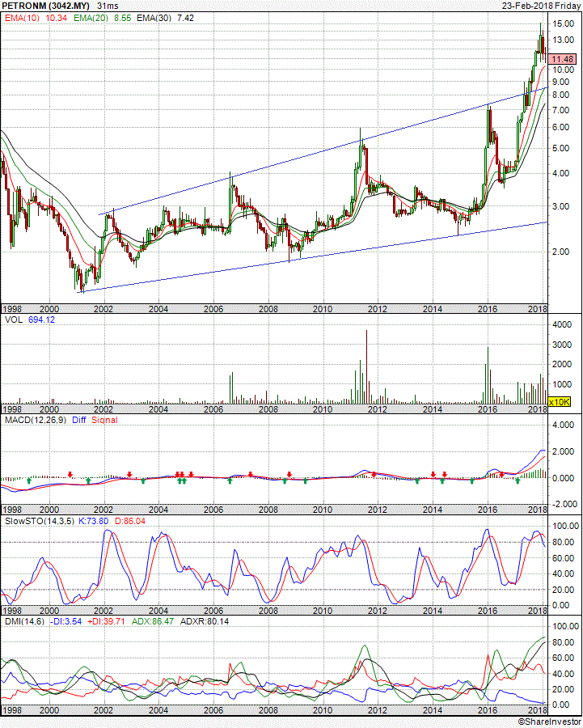Click the highlighted 11.48 last price tag
Viewport: 583px width, 728px height.
pos(563,59)
